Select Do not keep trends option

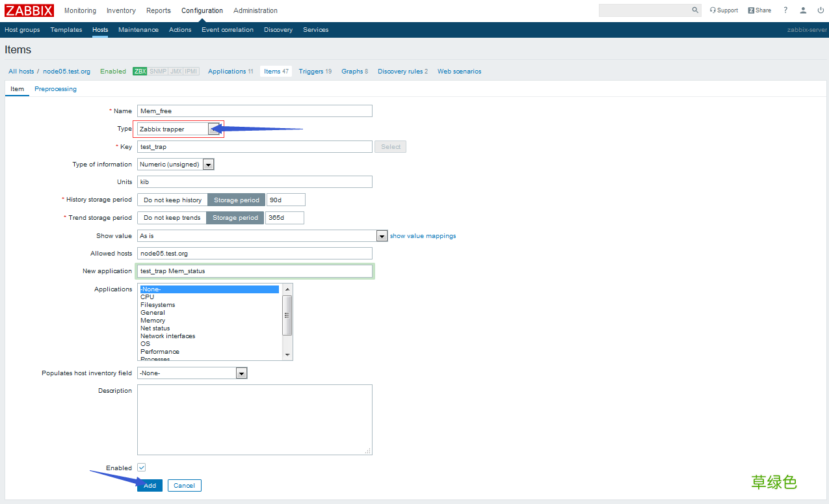click(x=172, y=218)
